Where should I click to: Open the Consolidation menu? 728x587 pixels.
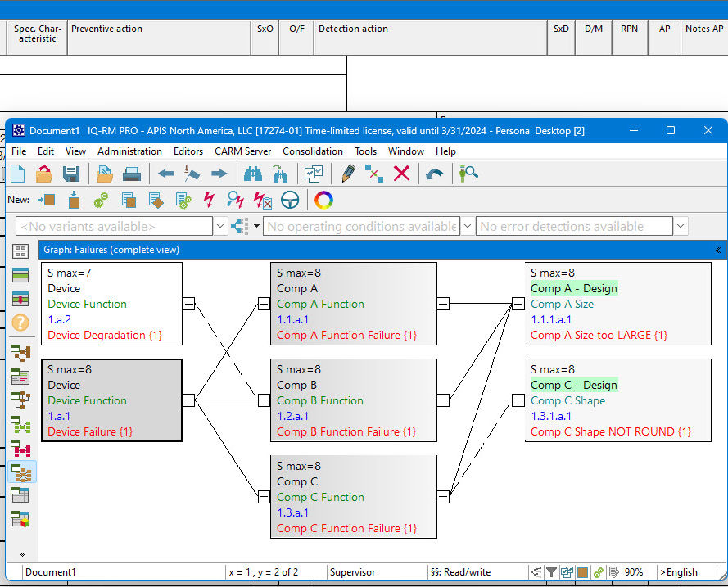[x=313, y=151]
